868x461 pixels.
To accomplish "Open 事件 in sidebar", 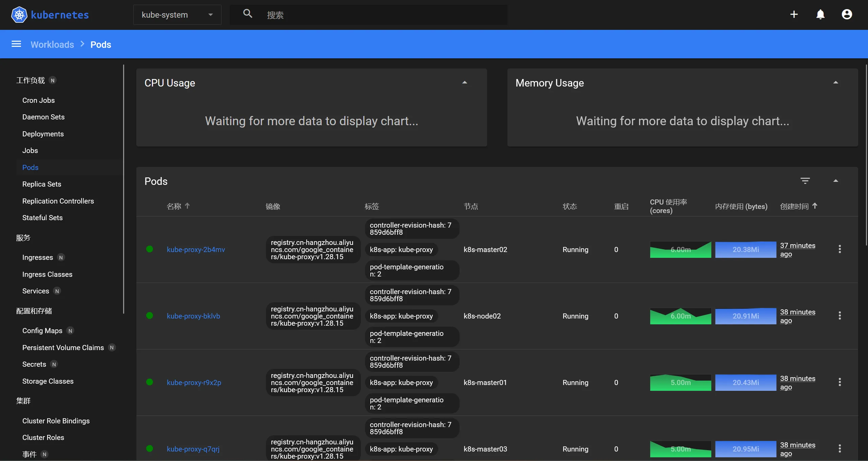I will [29, 454].
